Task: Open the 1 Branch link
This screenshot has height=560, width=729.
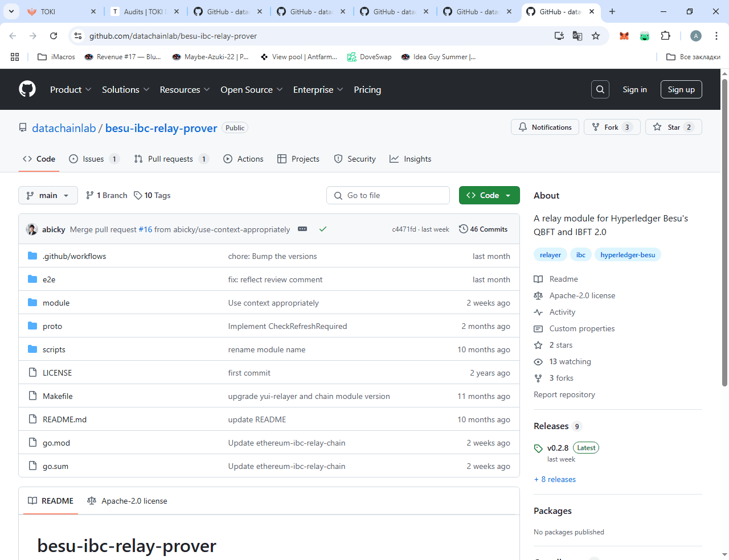Action: pyautogui.click(x=107, y=195)
